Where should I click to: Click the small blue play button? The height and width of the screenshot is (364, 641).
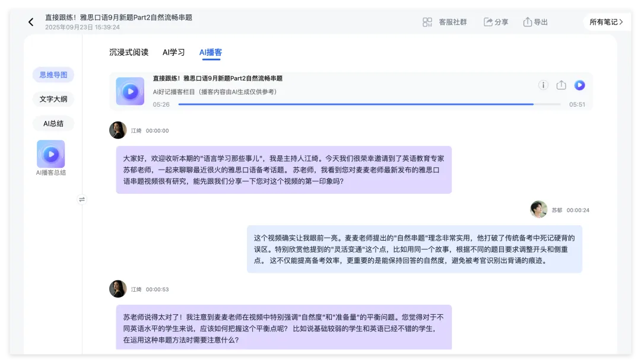[x=580, y=85]
